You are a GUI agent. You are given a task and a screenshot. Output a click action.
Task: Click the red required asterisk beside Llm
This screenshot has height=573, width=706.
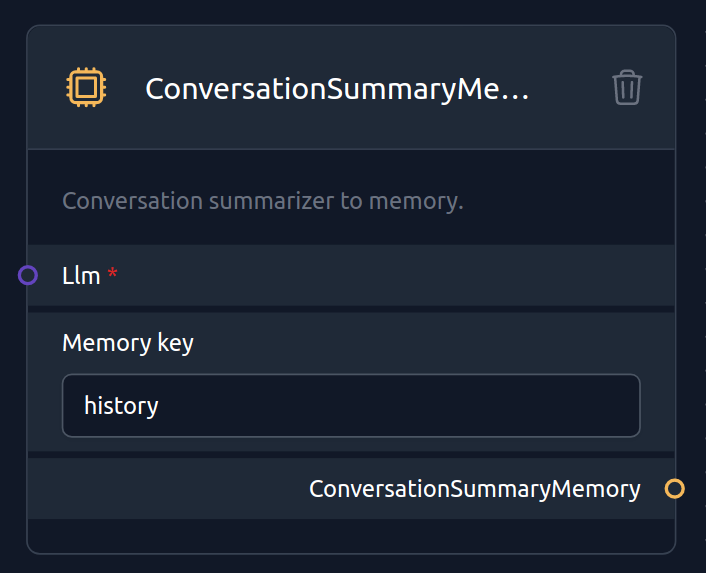(112, 272)
